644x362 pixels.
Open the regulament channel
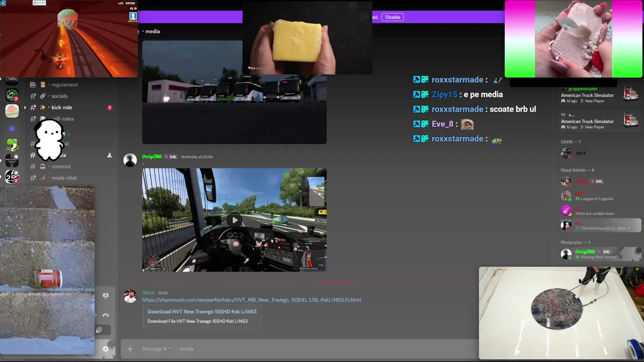(64, 84)
